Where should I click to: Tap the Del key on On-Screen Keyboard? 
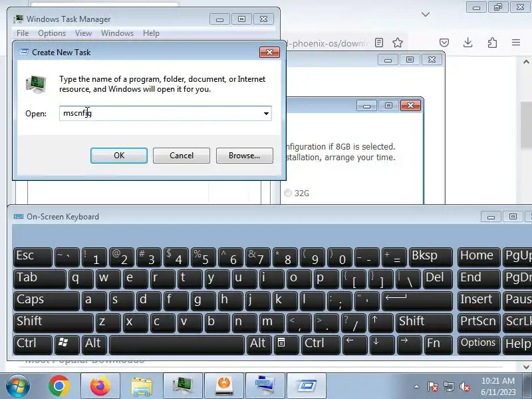coord(438,279)
